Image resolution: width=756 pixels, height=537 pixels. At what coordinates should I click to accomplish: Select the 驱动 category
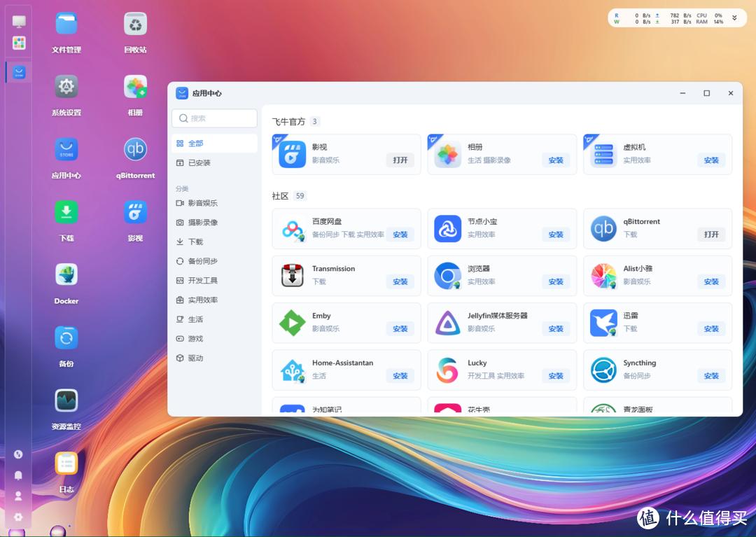(214, 358)
